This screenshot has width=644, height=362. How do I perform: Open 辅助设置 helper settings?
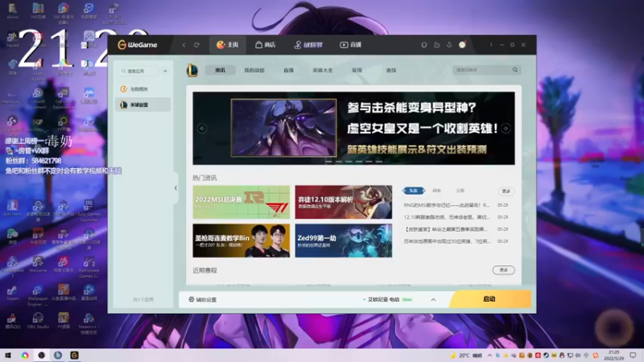(203, 299)
